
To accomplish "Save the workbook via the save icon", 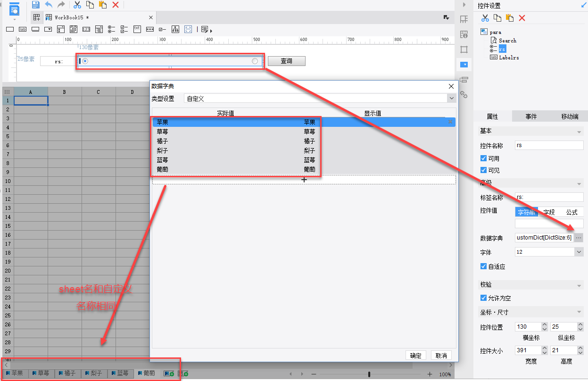I will pyautogui.click(x=36, y=5).
